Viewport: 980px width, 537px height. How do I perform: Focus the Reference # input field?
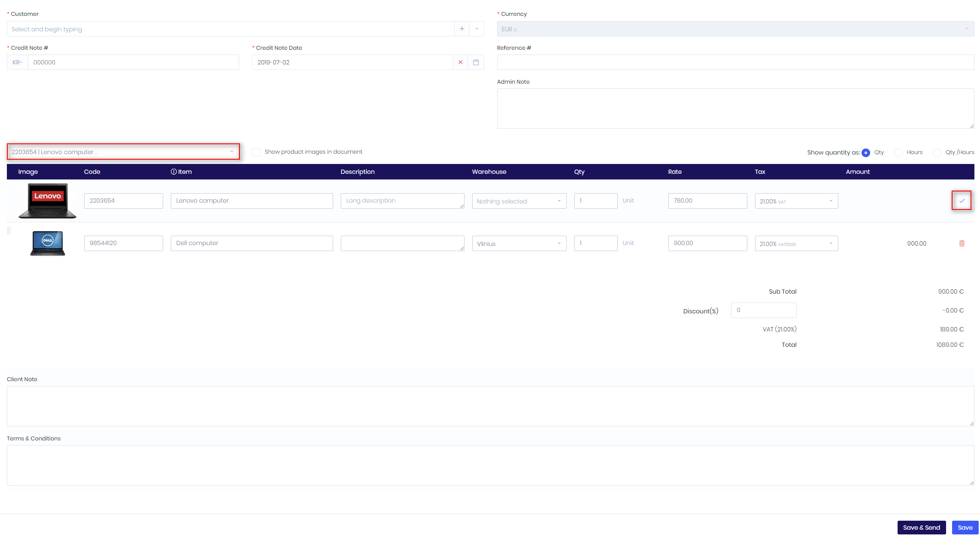(735, 62)
